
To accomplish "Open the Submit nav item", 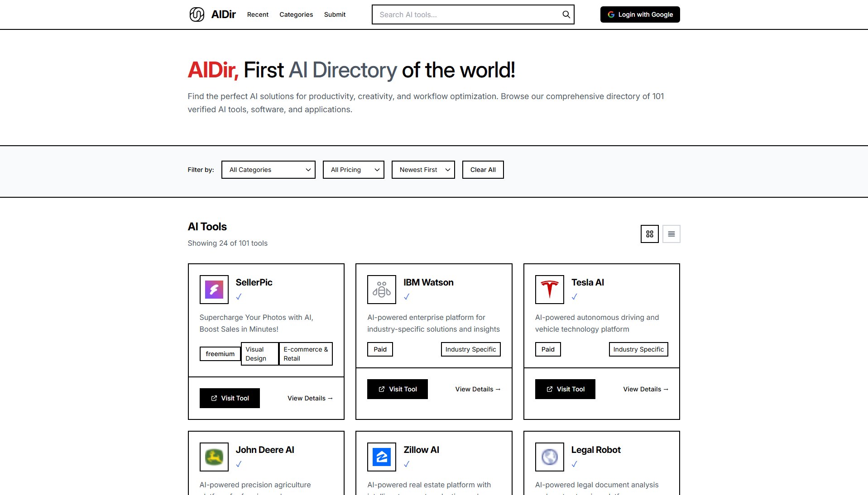I will point(335,14).
